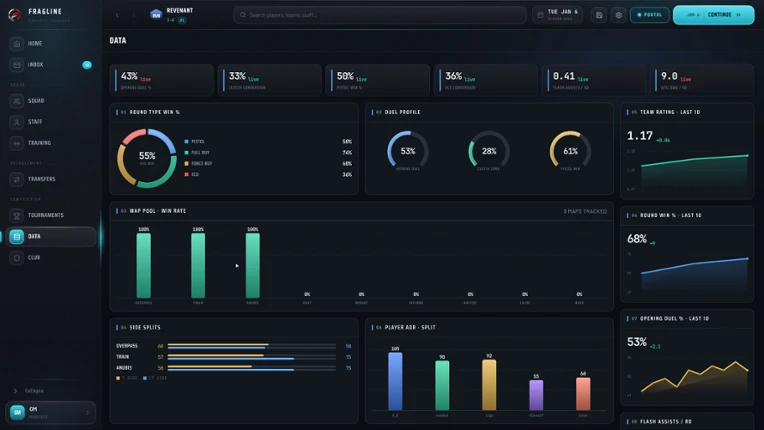The image size is (764, 430).
Task: Click the Overpass side split bar
Action: coord(251,346)
